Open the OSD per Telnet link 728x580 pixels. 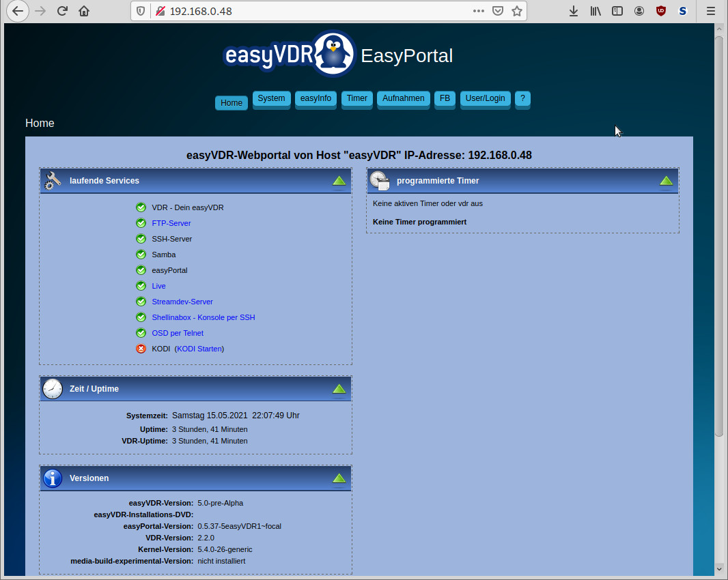[x=178, y=333]
